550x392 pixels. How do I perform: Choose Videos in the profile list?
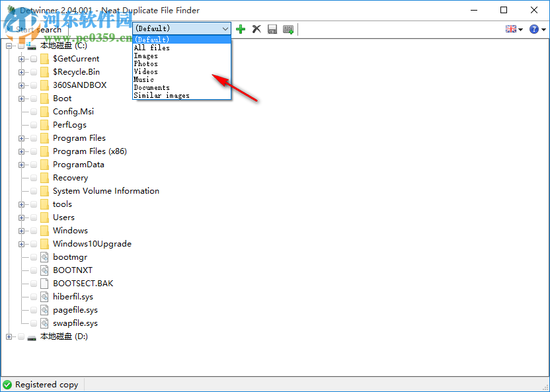(x=182, y=71)
